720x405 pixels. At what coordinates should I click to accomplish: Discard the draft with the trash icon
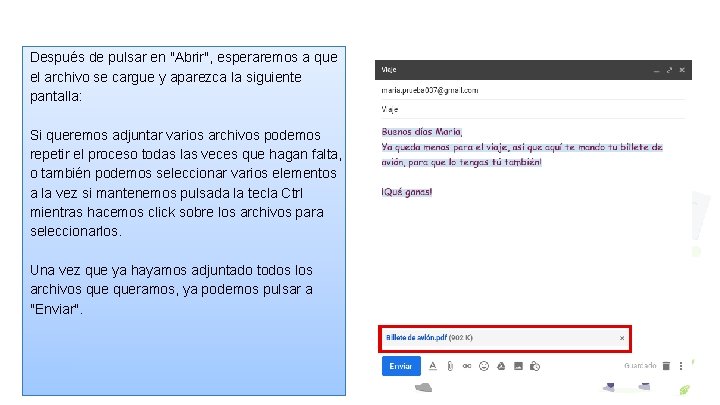[666, 366]
